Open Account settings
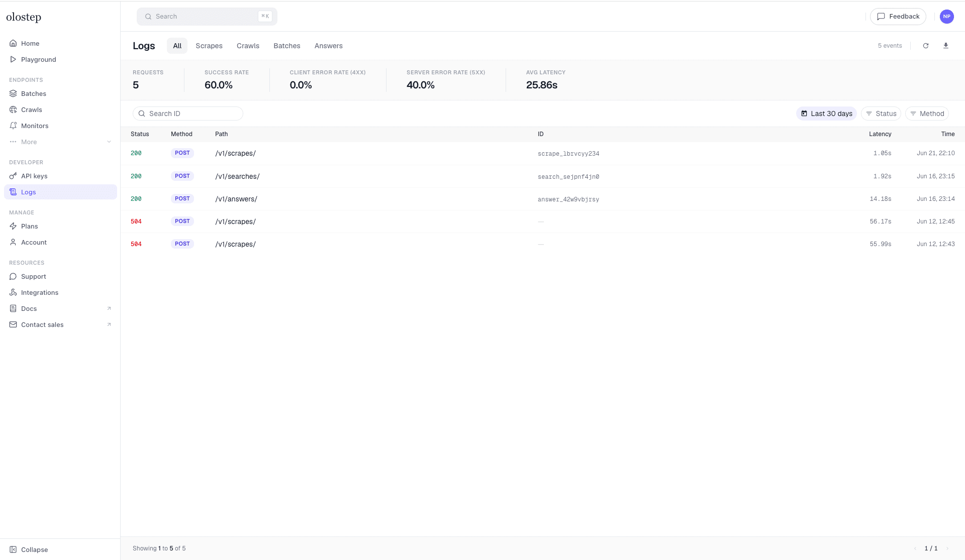965x560 pixels. 60,242
